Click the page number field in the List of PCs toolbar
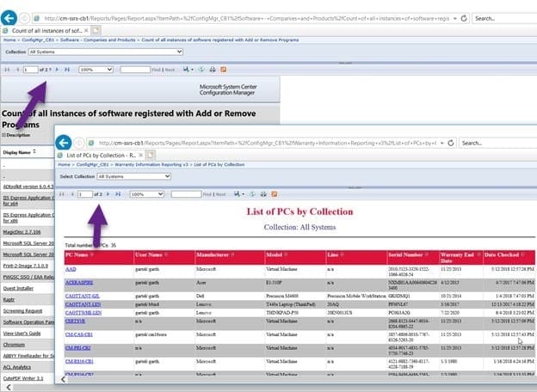 (85, 194)
